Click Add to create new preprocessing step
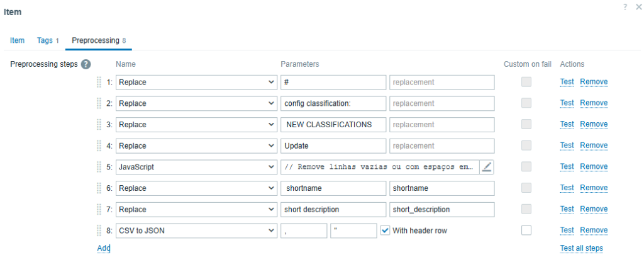The height and width of the screenshot is (257, 644). click(x=104, y=248)
